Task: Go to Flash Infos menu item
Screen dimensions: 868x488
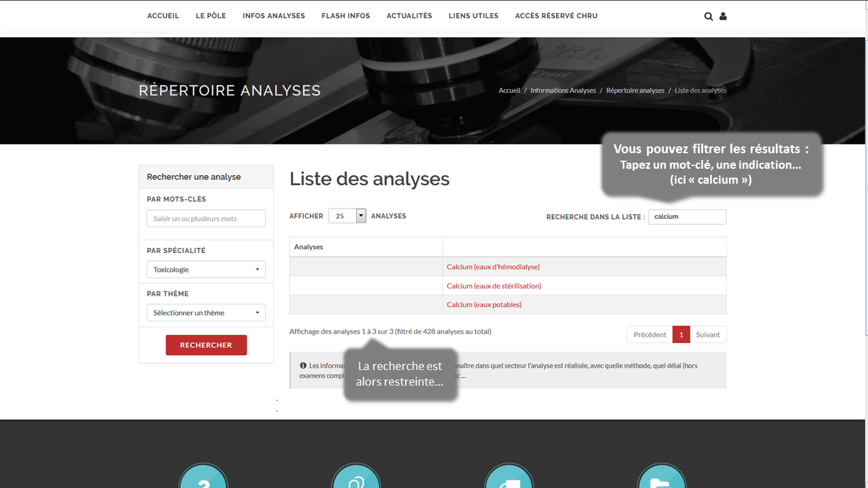Action: [x=346, y=16]
